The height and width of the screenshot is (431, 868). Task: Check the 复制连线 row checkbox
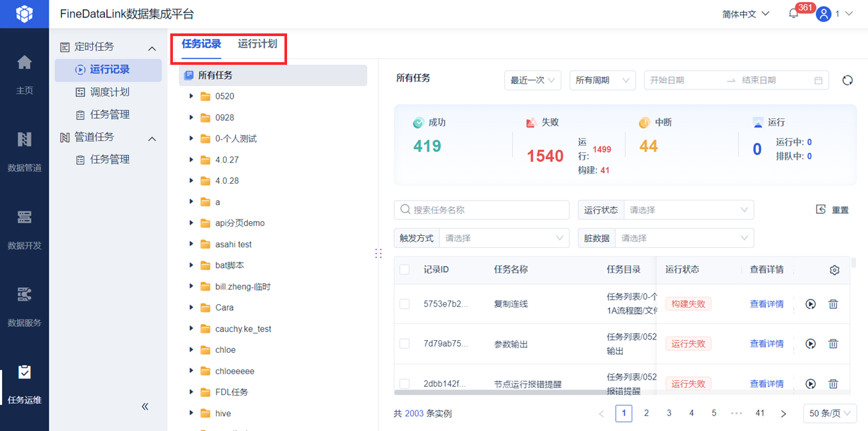tap(405, 304)
